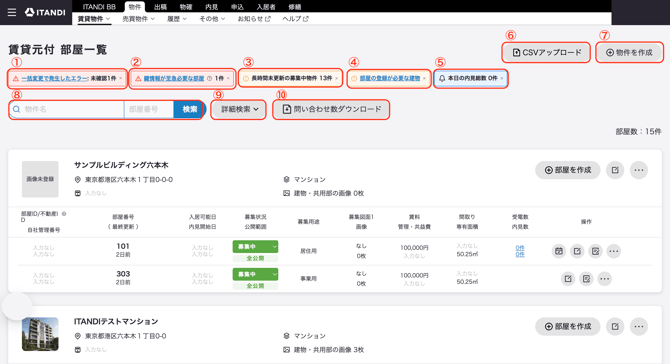The width and height of the screenshot is (670, 364).
Task: Open the ITANDIテストマンション building title
Action: pyautogui.click(x=116, y=321)
